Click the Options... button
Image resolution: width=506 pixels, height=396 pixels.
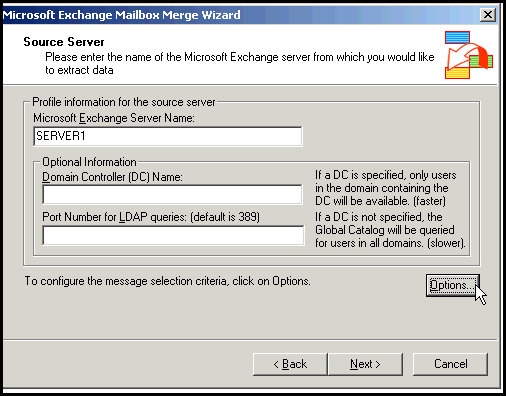click(453, 286)
